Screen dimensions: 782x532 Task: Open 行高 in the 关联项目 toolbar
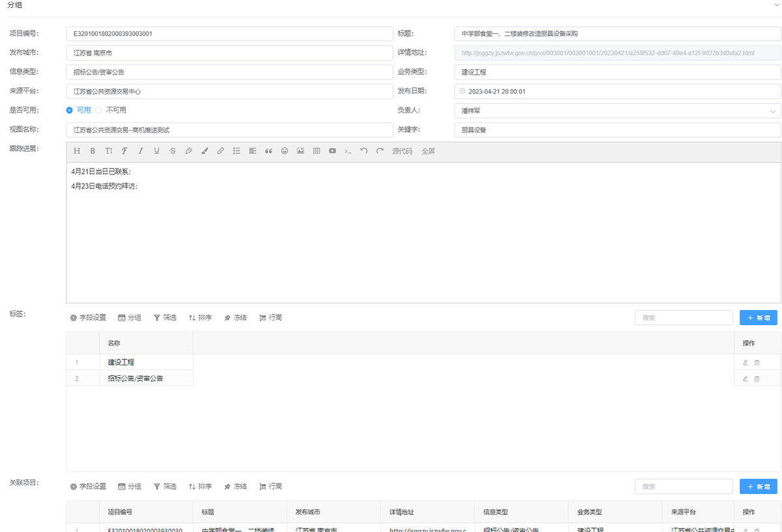click(270, 486)
